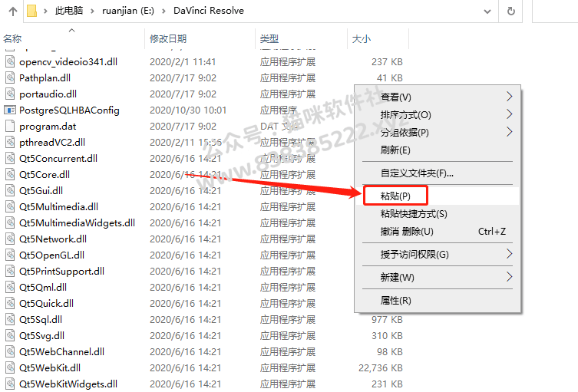The height and width of the screenshot is (392, 578).
Task: Choose 自定义文件夹(F)... menu entry
Action: (438, 173)
